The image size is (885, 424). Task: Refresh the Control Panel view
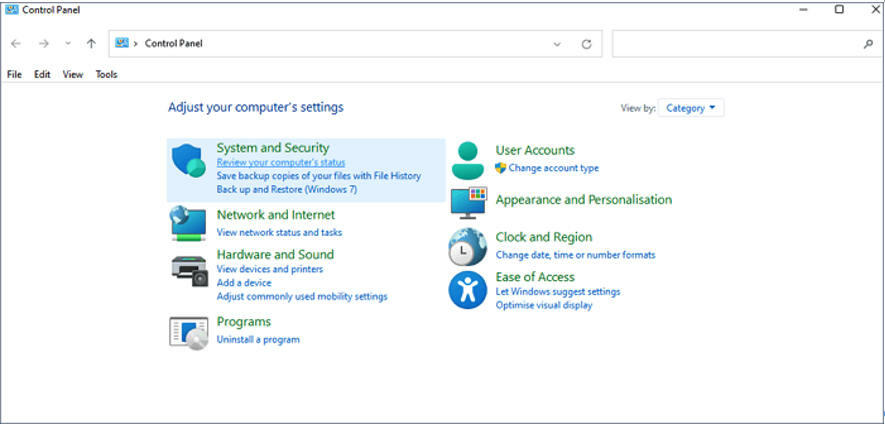[586, 44]
